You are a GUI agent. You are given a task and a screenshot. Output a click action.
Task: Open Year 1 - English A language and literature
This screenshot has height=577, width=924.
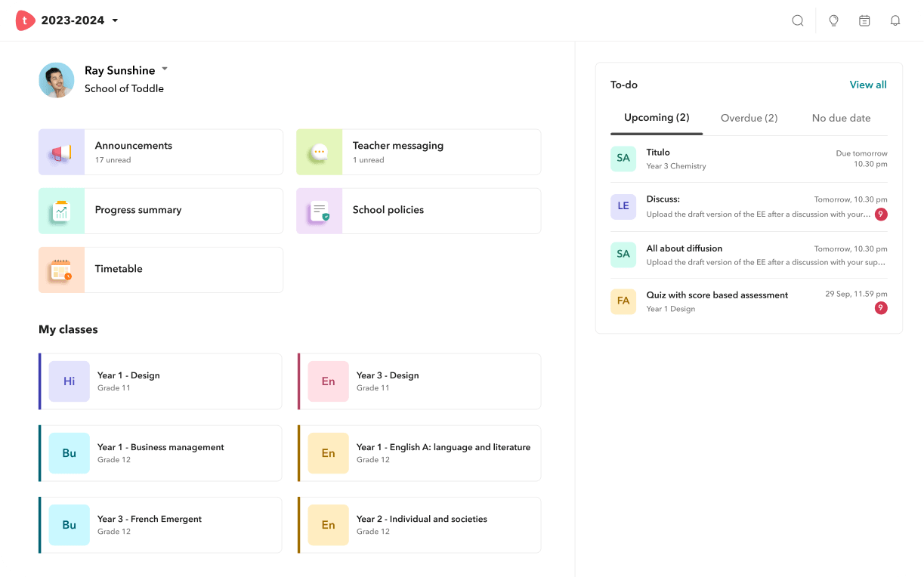418,452
